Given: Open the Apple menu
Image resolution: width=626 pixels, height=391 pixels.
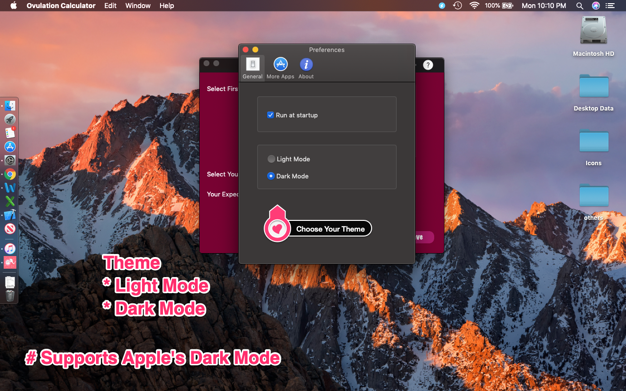Looking at the screenshot, I should coord(13,6).
